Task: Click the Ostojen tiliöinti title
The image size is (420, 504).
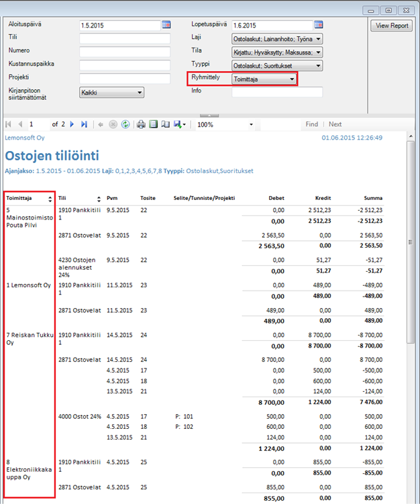Action: (52, 156)
